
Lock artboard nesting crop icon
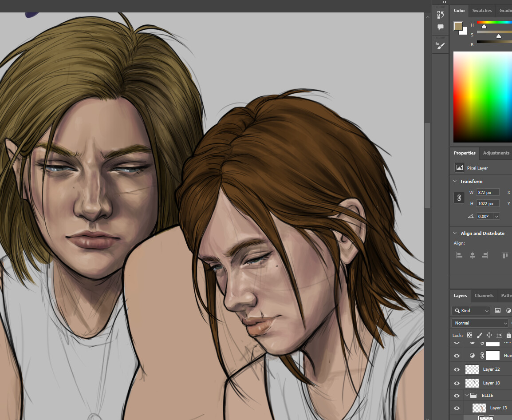pyautogui.click(x=499, y=335)
